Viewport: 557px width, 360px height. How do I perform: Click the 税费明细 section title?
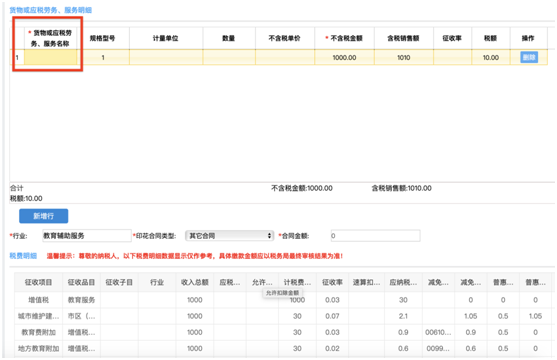pyautogui.click(x=23, y=256)
